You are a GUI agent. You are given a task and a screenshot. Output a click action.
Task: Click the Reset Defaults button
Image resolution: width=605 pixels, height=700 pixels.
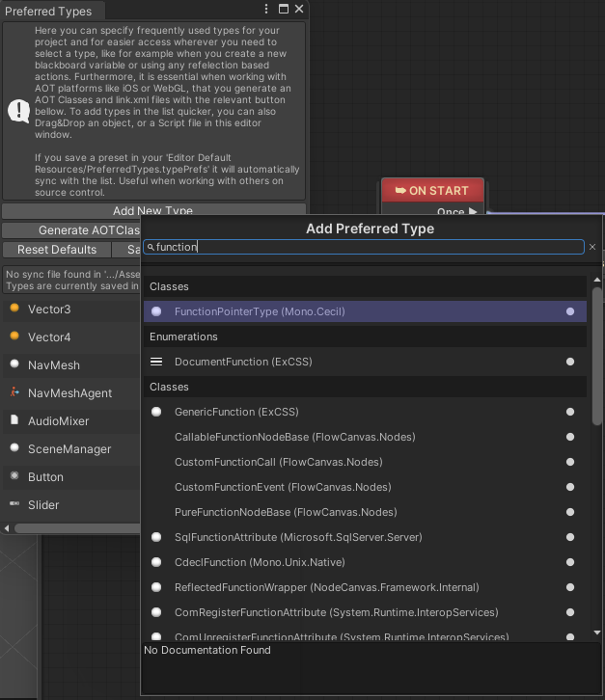(x=57, y=250)
